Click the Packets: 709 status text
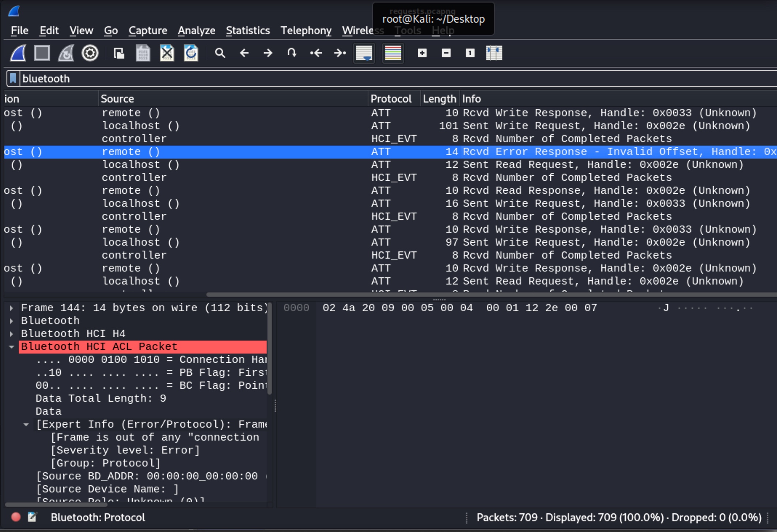Screen dimensions: 777x532 [507, 517]
